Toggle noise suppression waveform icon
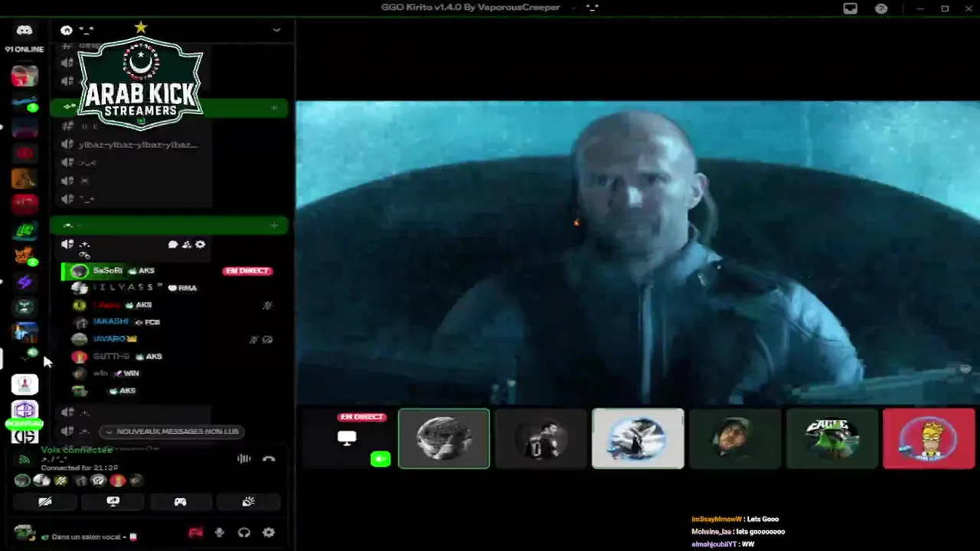980x551 pixels. [x=244, y=458]
